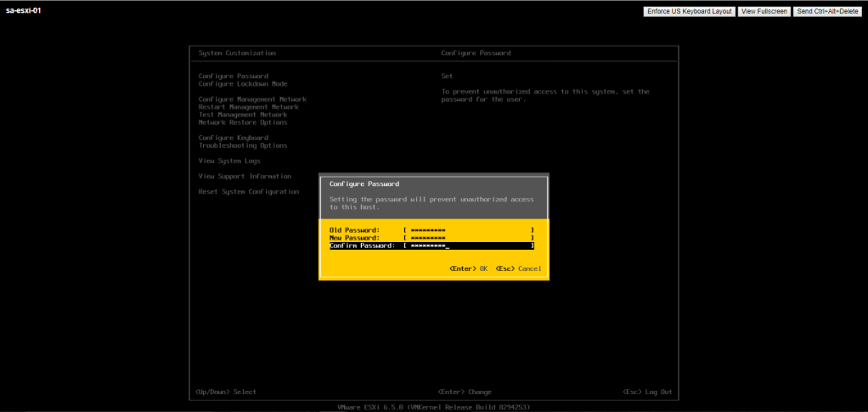The height and width of the screenshot is (412, 868).
Task: Click <Esc> Cancel in password dialog
Action: (x=518, y=268)
